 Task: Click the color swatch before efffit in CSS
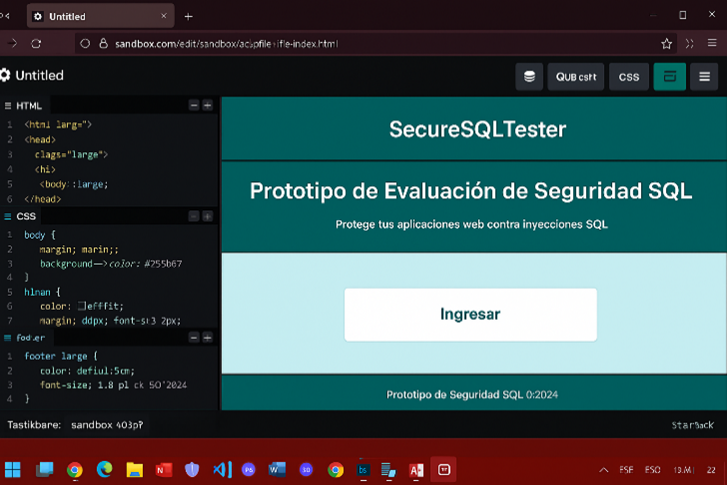coord(81,306)
